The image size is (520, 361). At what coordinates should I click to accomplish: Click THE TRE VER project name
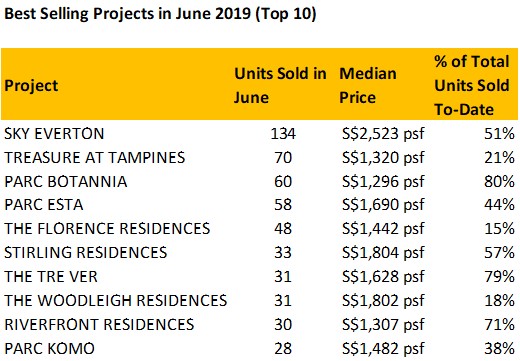(51, 277)
